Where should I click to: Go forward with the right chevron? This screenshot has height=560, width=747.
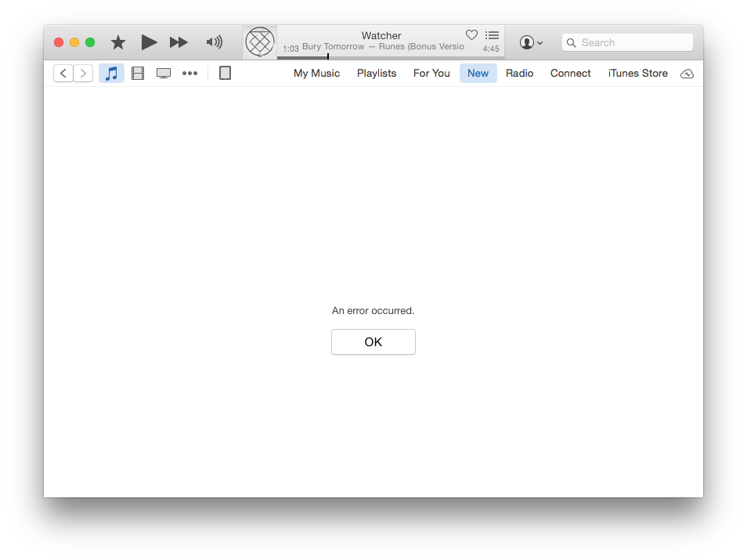click(x=83, y=74)
